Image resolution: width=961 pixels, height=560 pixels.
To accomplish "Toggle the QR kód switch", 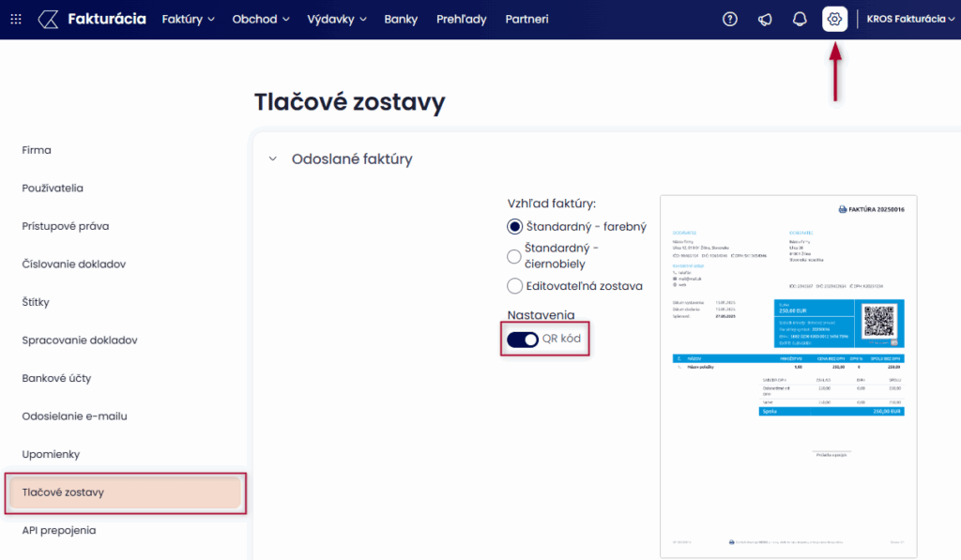I will pyautogui.click(x=523, y=339).
